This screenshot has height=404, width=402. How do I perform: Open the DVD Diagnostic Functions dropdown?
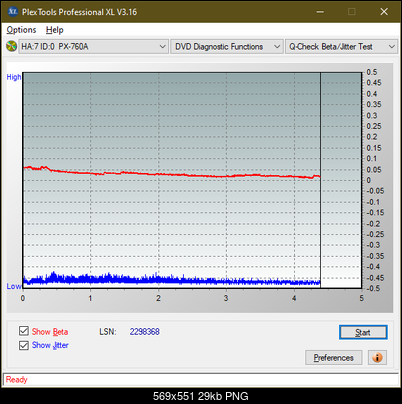(227, 47)
